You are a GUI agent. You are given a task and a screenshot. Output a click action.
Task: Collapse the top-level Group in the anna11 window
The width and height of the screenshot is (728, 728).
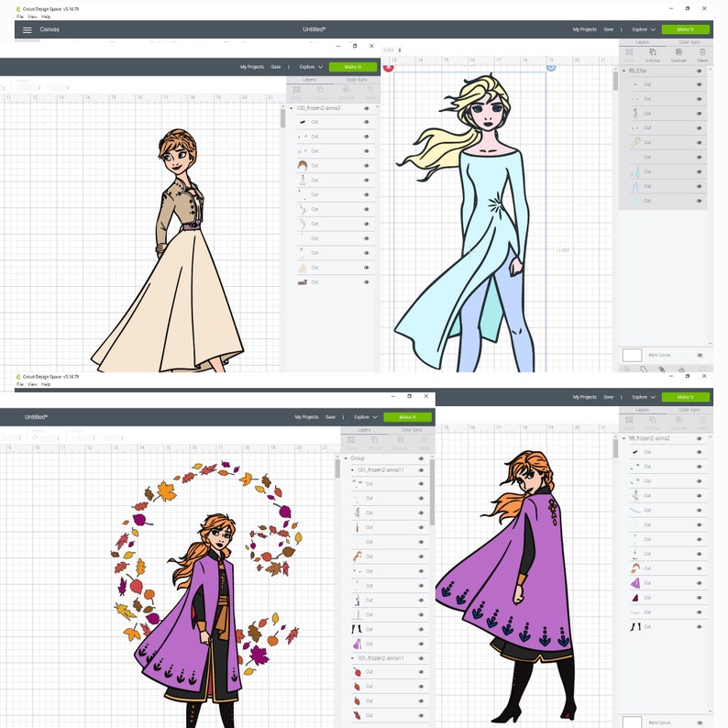pyautogui.click(x=346, y=458)
